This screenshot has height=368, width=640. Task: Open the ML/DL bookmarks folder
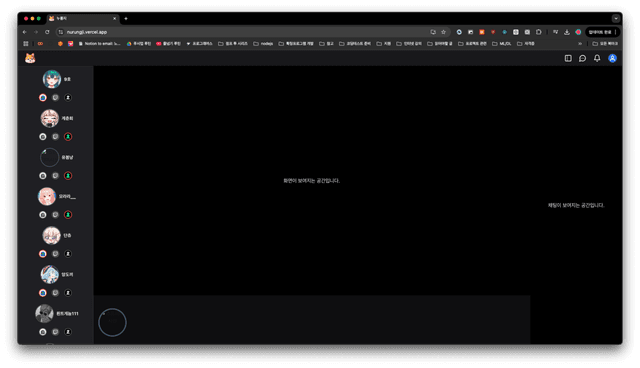click(502, 44)
